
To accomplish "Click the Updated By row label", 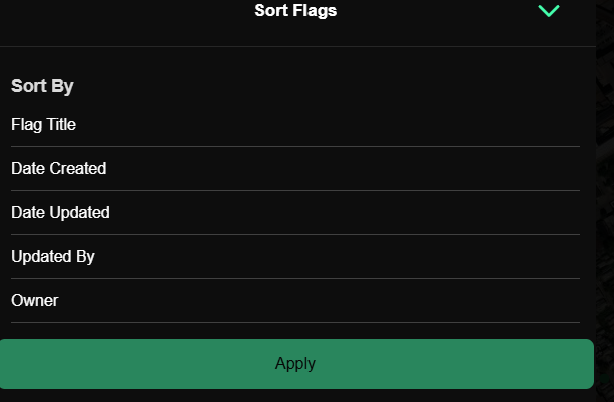I will pyautogui.click(x=53, y=257).
